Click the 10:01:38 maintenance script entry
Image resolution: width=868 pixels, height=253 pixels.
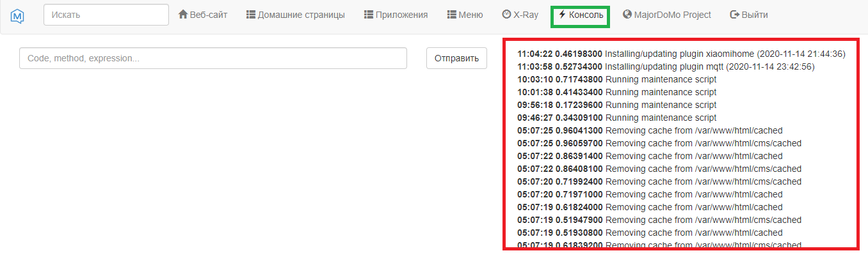click(617, 92)
